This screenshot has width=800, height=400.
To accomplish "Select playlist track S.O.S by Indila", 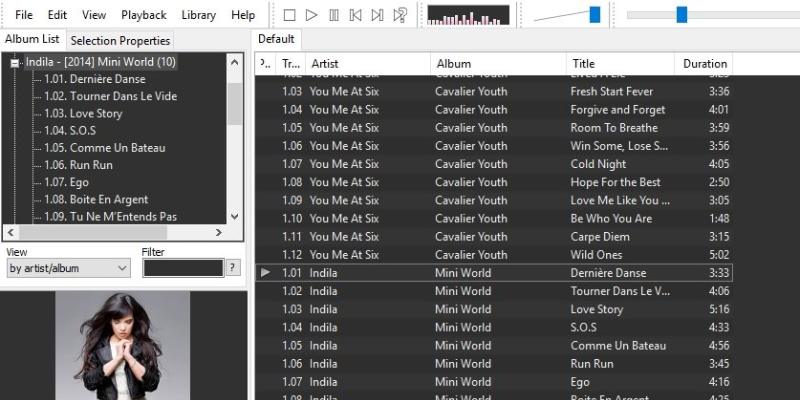I will pos(494,327).
